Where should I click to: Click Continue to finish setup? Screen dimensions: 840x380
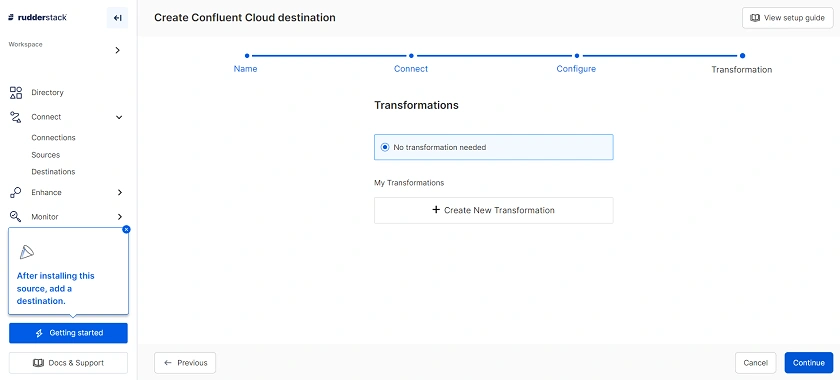pyautogui.click(x=809, y=363)
